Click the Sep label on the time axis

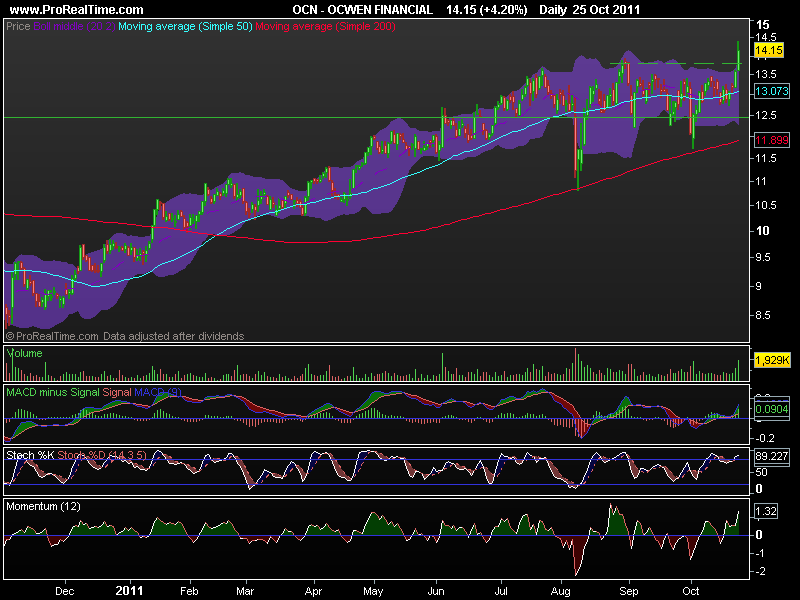pyautogui.click(x=629, y=591)
